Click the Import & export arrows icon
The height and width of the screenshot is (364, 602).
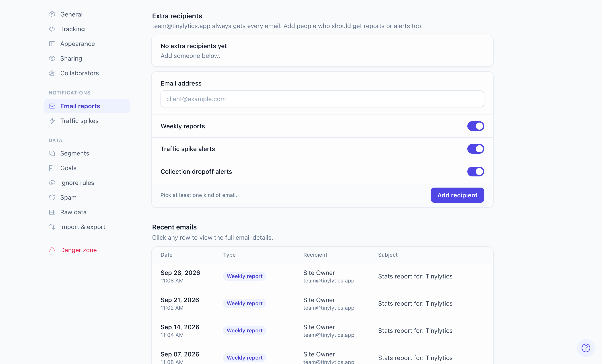pos(52,227)
